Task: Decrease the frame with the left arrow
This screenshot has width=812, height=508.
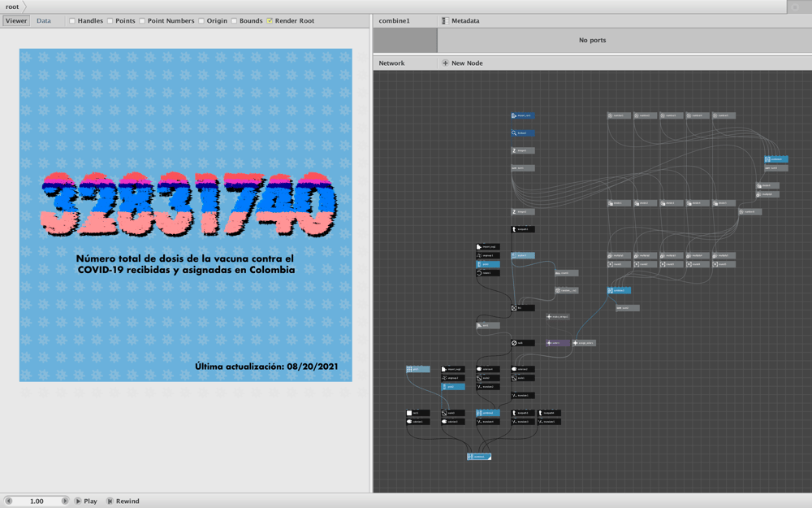Action: pyautogui.click(x=8, y=501)
